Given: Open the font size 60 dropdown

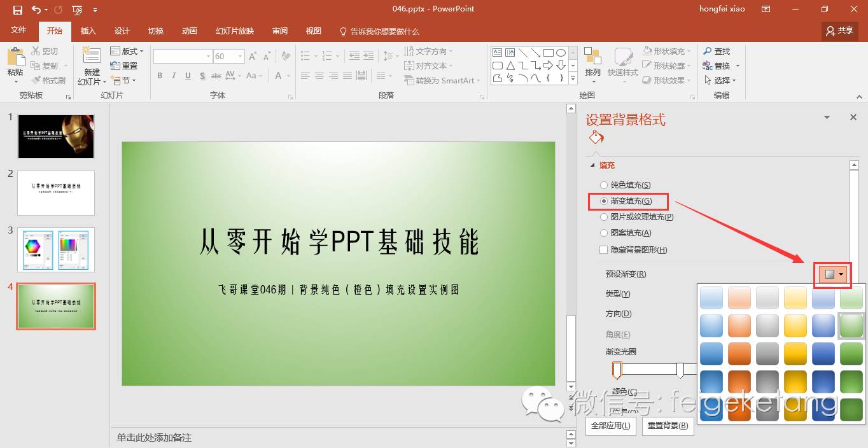Looking at the screenshot, I should pyautogui.click(x=241, y=57).
